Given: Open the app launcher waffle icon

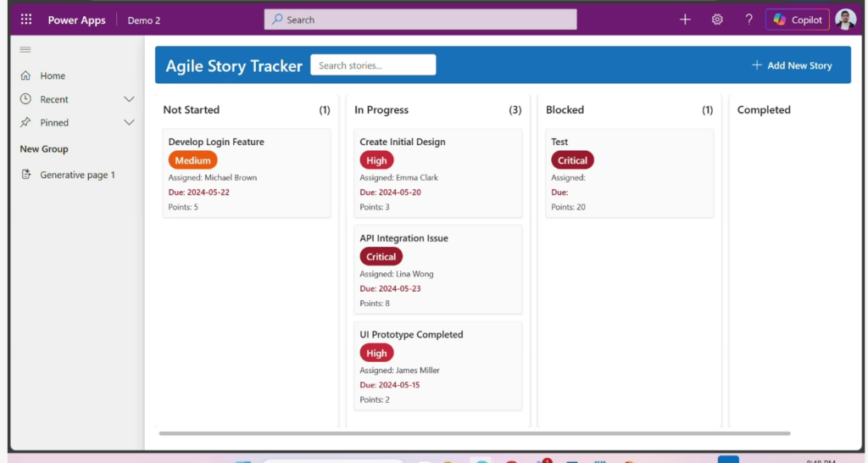Looking at the screenshot, I should (x=26, y=20).
